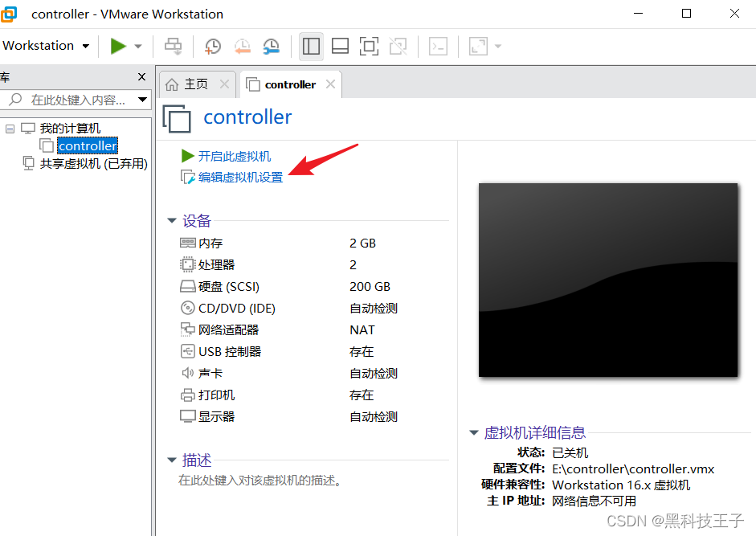Click the green power on toolbar button
Viewport: 756px width, 536px height.
pyautogui.click(x=118, y=47)
